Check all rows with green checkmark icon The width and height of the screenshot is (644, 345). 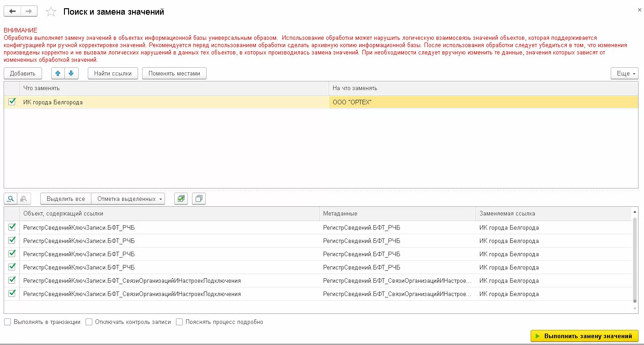[181, 199]
